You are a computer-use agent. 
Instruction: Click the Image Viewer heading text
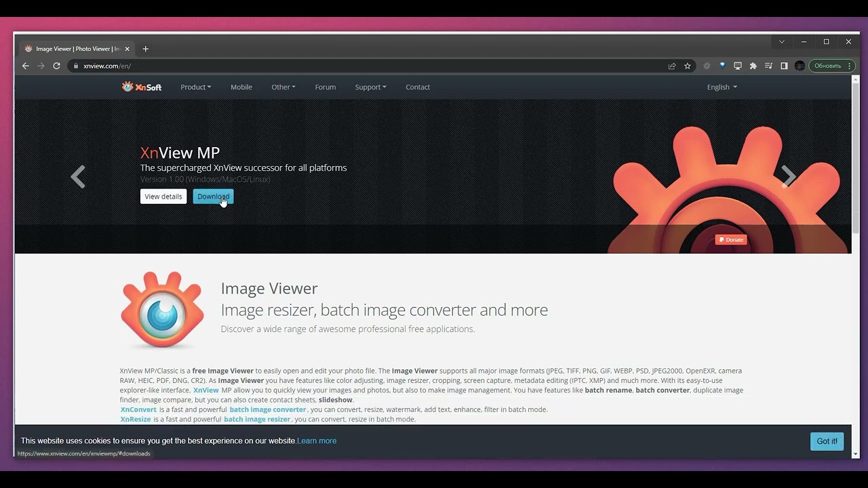click(269, 288)
